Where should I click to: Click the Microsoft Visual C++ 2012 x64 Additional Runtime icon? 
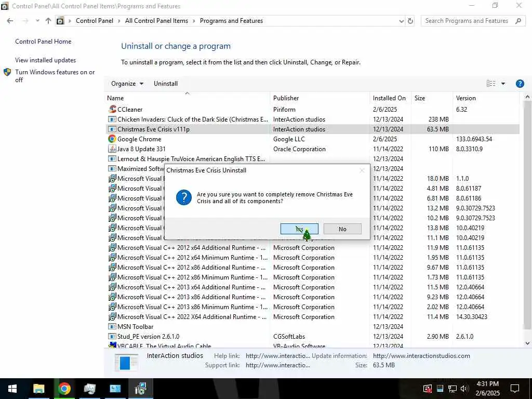pyautogui.click(x=112, y=247)
